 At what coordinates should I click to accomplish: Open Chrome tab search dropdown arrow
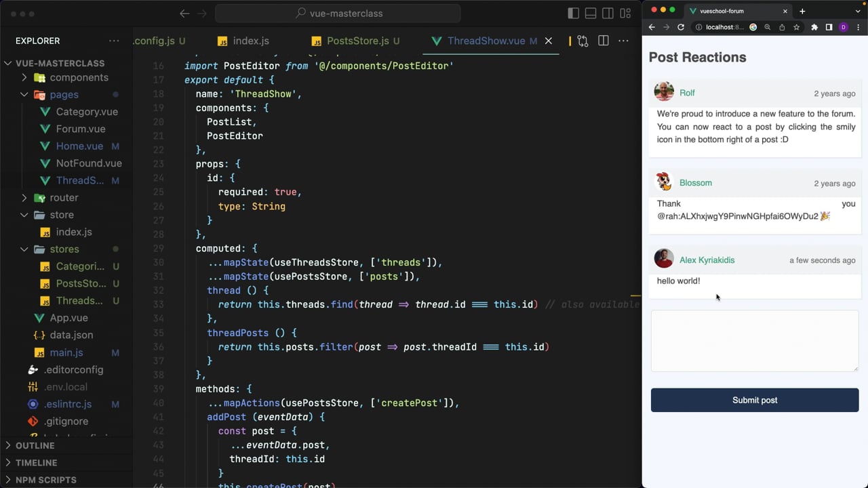coord(859,11)
